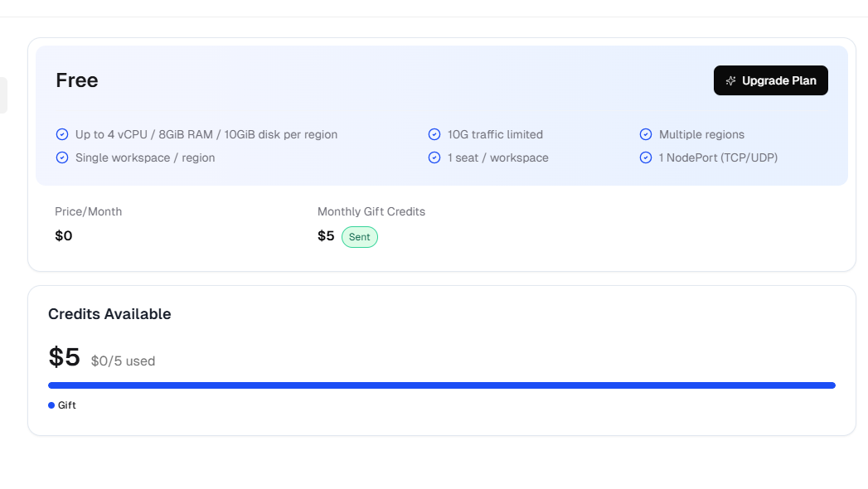Click checkmark icon next to Single workspace / region
868x489 pixels.
(x=61, y=157)
